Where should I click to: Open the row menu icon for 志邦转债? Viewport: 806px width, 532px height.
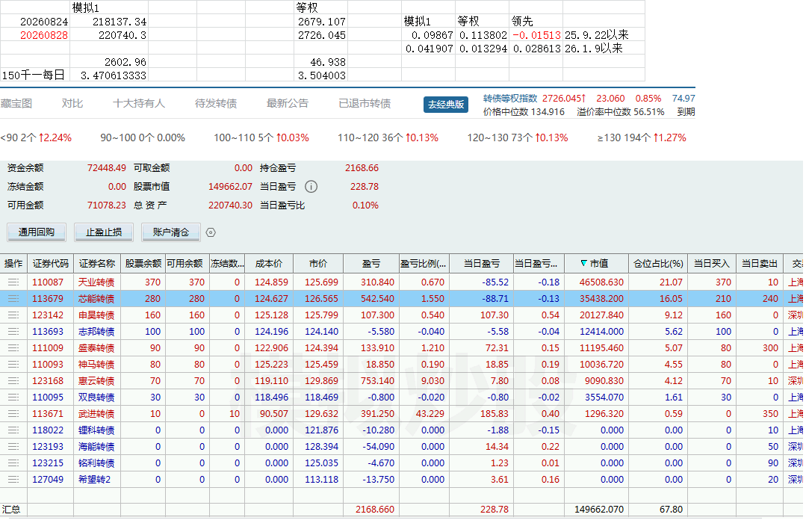point(13,332)
